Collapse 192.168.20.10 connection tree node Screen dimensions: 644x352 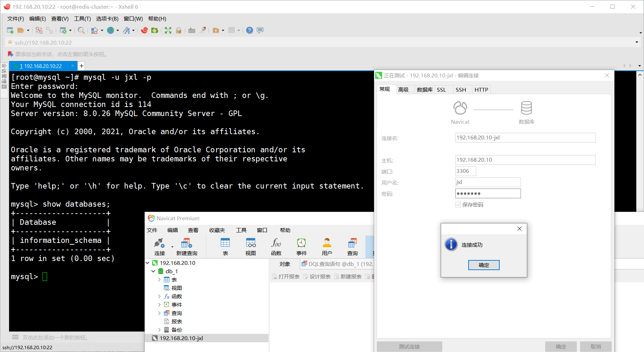coord(147,263)
